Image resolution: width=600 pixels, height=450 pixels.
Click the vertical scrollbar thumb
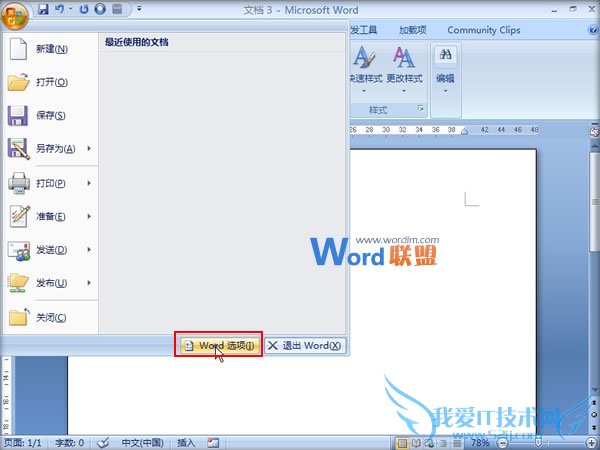click(594, 202)
